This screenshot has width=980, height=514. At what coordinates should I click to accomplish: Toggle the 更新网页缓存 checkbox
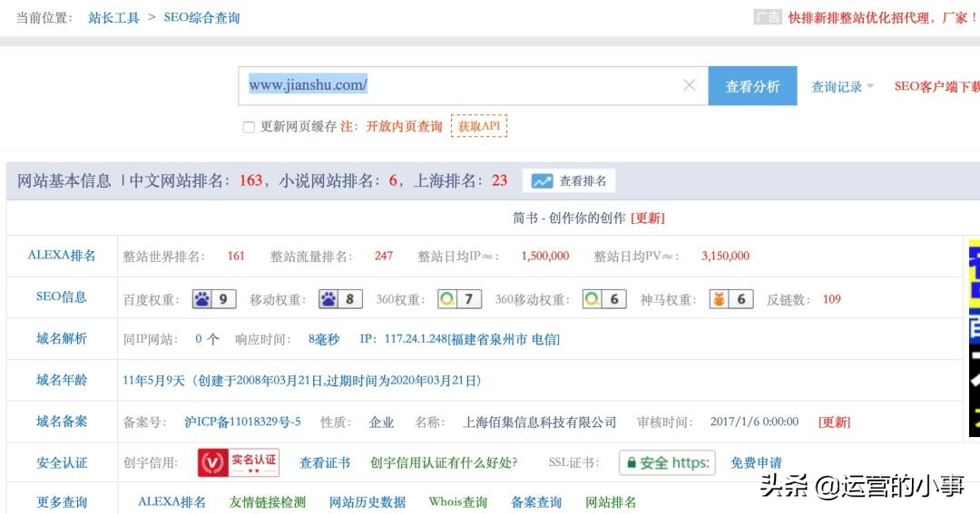(x=249, y=127)
